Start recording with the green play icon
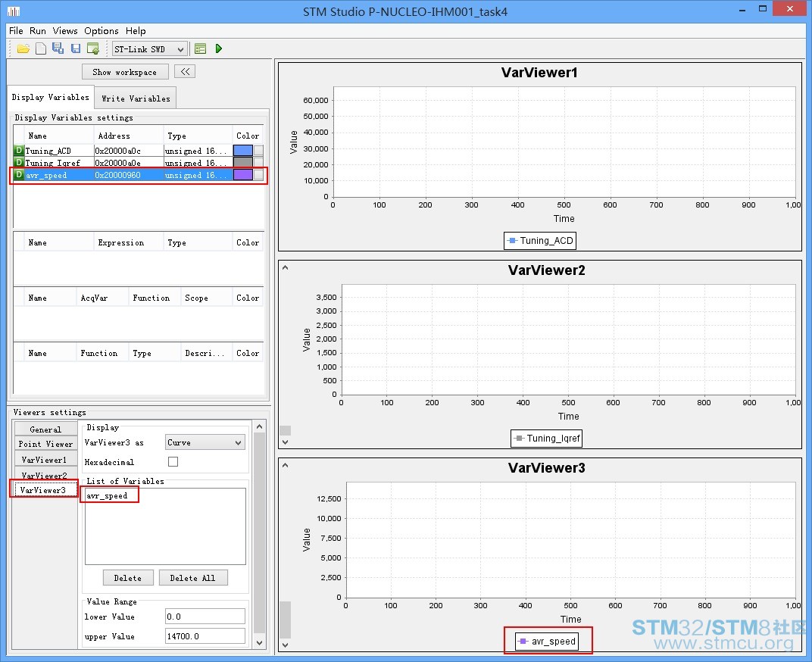 (219, 48)
